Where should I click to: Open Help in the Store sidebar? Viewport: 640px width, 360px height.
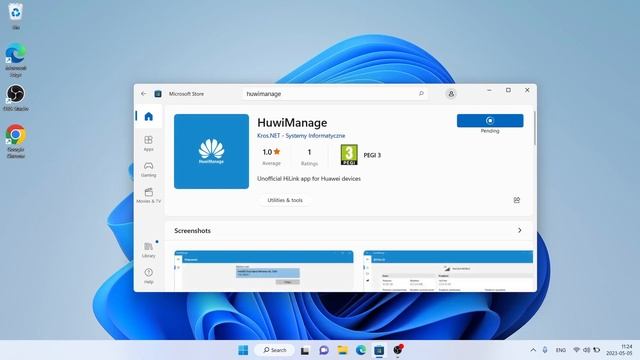tap(149, 276)
